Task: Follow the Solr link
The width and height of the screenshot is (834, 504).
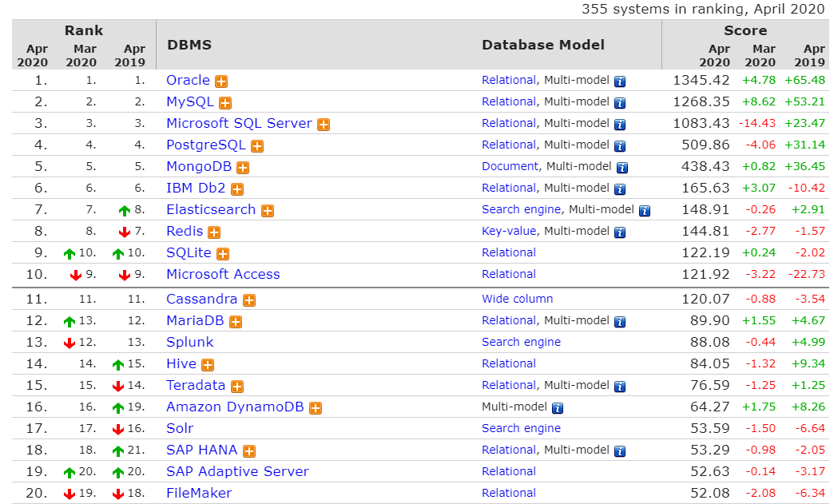Action: [180, 428]
